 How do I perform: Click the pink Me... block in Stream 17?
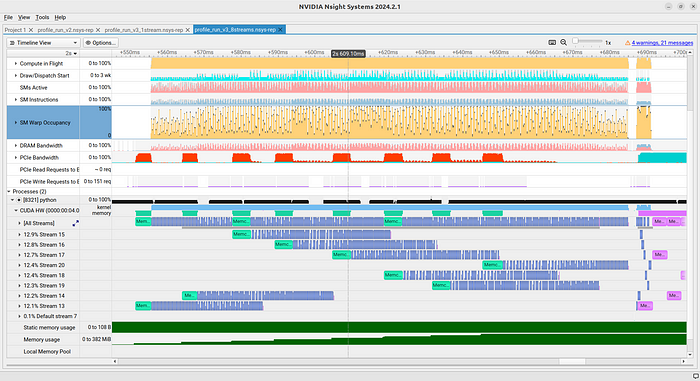point(660,255)
